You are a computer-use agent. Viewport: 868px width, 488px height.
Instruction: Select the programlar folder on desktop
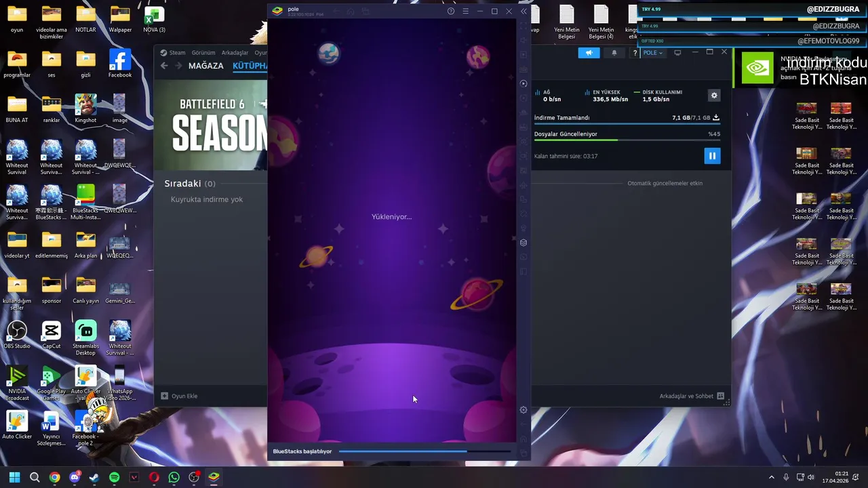pyautogui.click(x=17, y=64)
